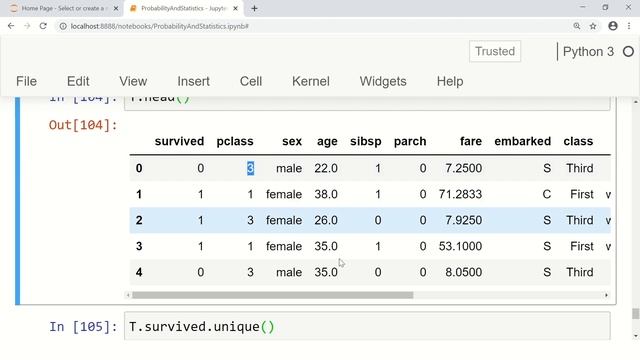Open the File menu
This screenshot has height=360, width=640.
pos(27,81)
